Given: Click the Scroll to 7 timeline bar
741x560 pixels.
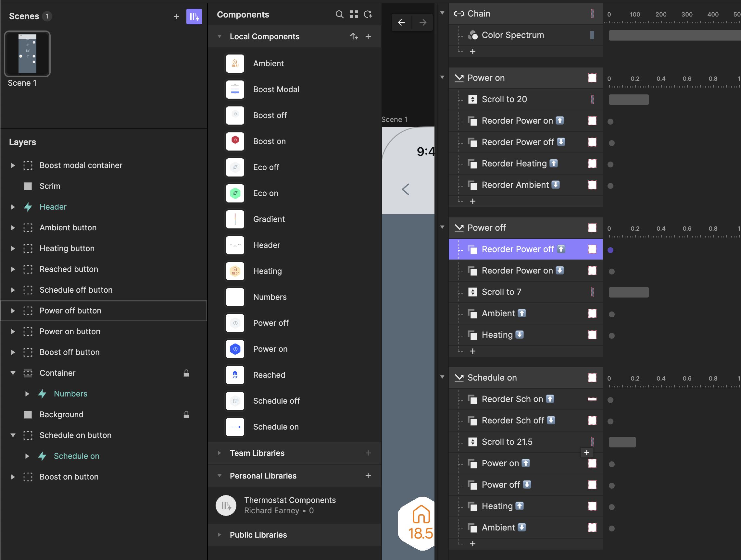Looking at the screenshot, I should (x=629, y=292).
